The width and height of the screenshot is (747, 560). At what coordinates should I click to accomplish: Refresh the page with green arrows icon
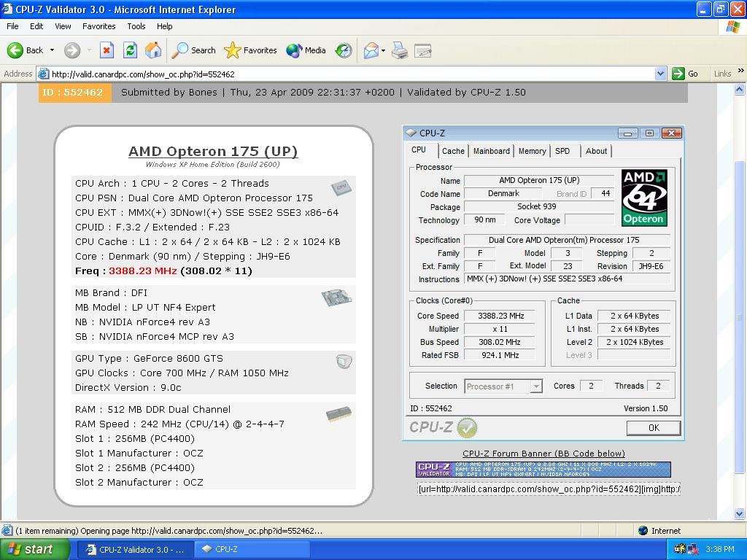pyautogui.click(x=130, y=50)
